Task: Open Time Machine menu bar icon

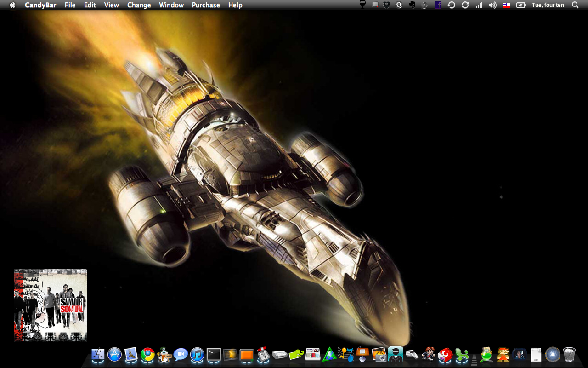Action: coord(452,5)
